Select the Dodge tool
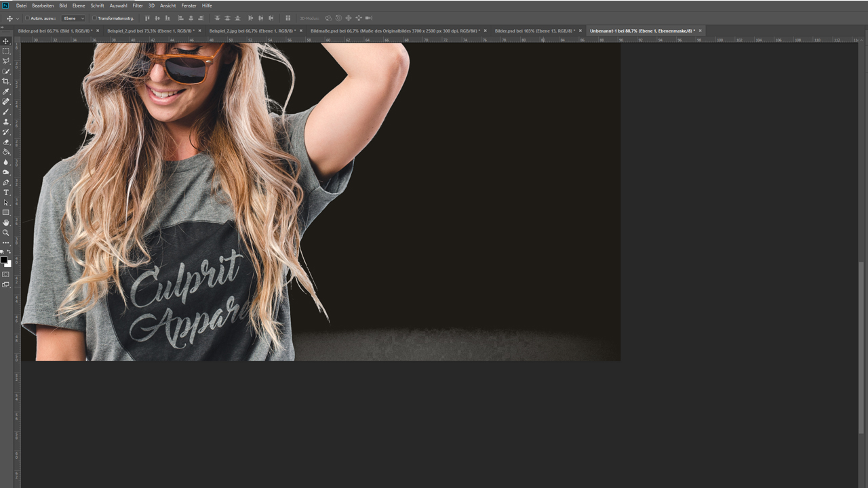Image resolution: width=868 pixels, height=488 pixels. 6,172
